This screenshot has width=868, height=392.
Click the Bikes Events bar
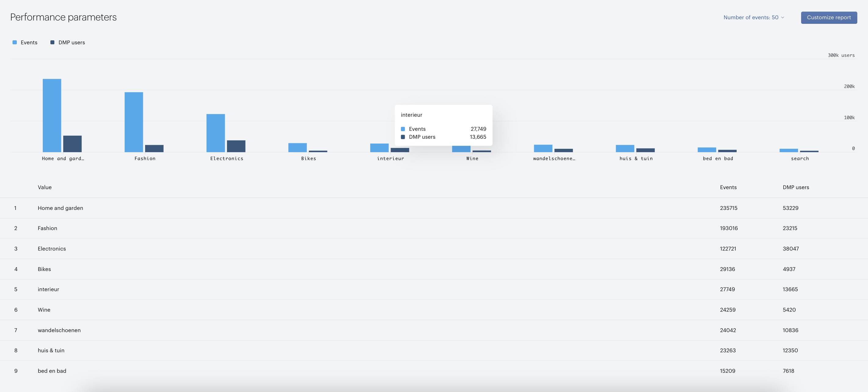pyautogui.click(x=297, y=148)
